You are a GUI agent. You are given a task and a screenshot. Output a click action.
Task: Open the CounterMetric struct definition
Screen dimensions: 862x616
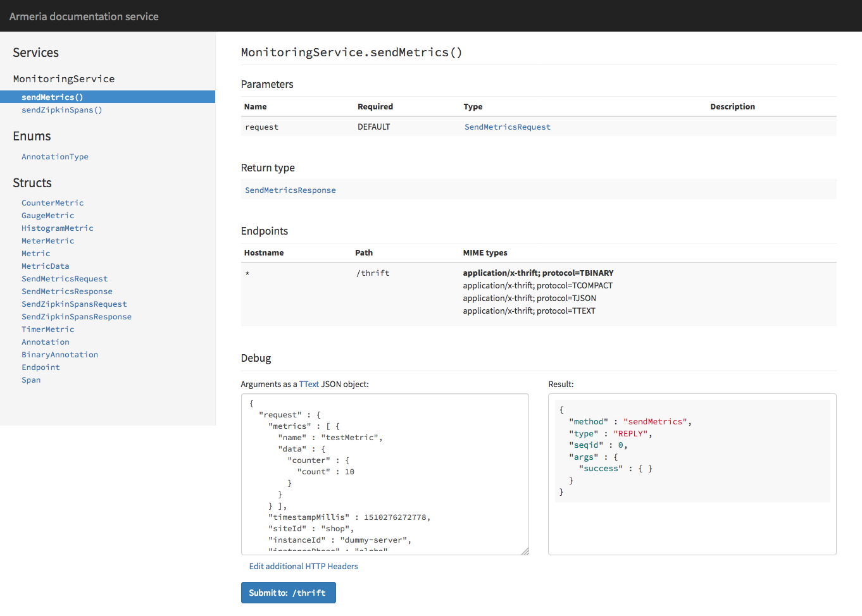[x=53, y=202]
